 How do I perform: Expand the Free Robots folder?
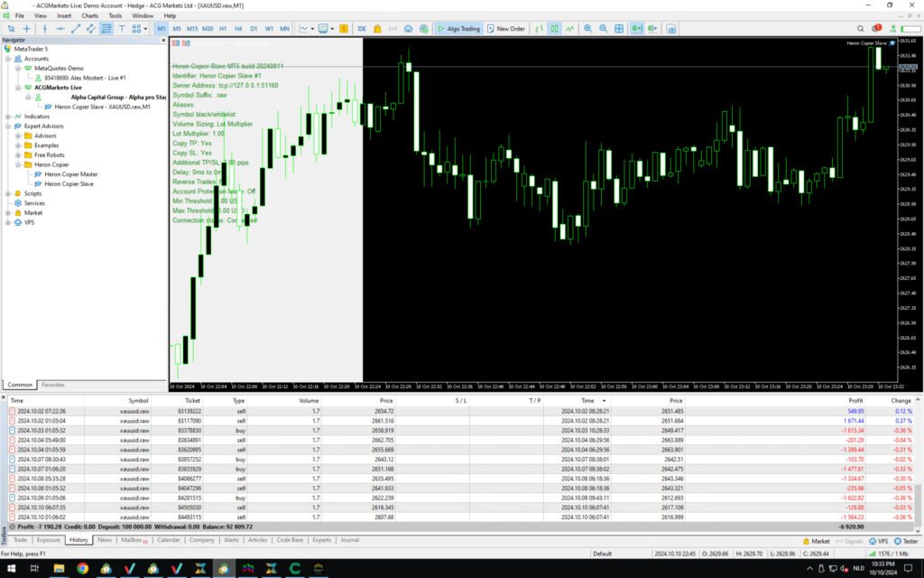tap(18, 155)
